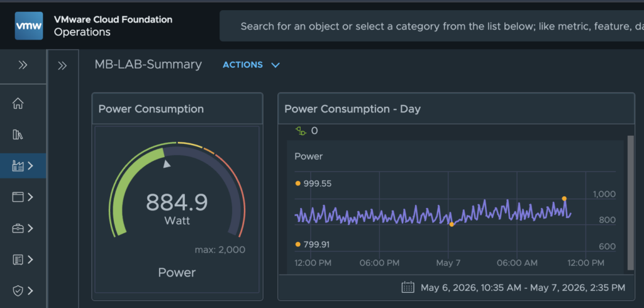Click the power gauge needle pointer

166,164
